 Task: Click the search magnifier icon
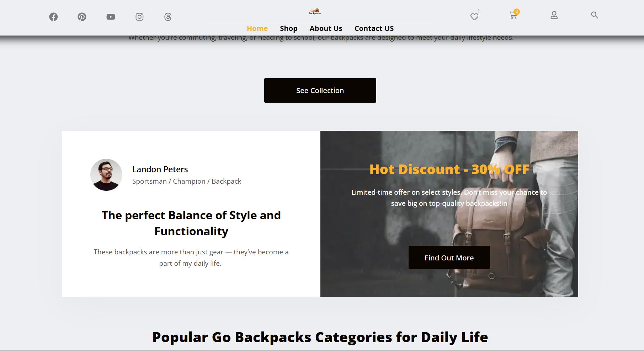tap(595, 15)
